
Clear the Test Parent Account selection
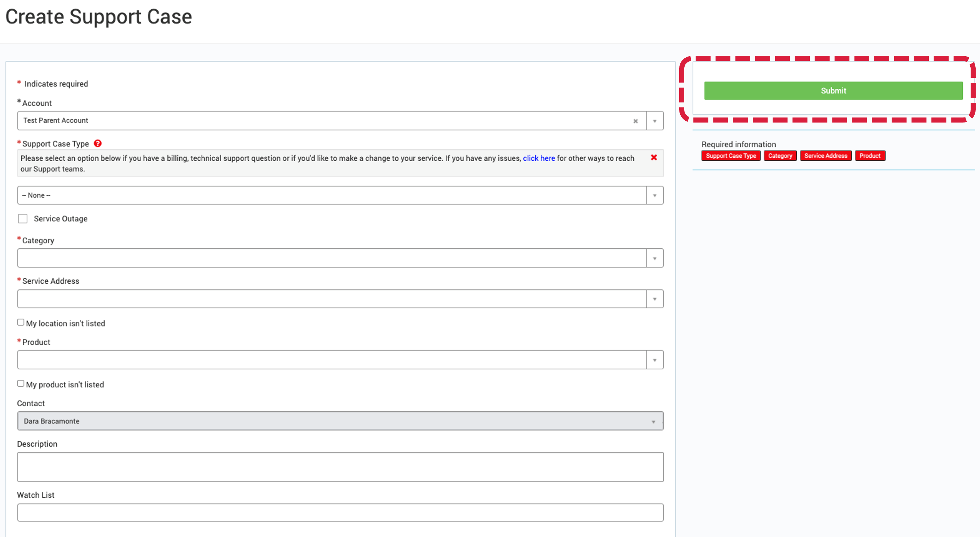tap(635, 121)
